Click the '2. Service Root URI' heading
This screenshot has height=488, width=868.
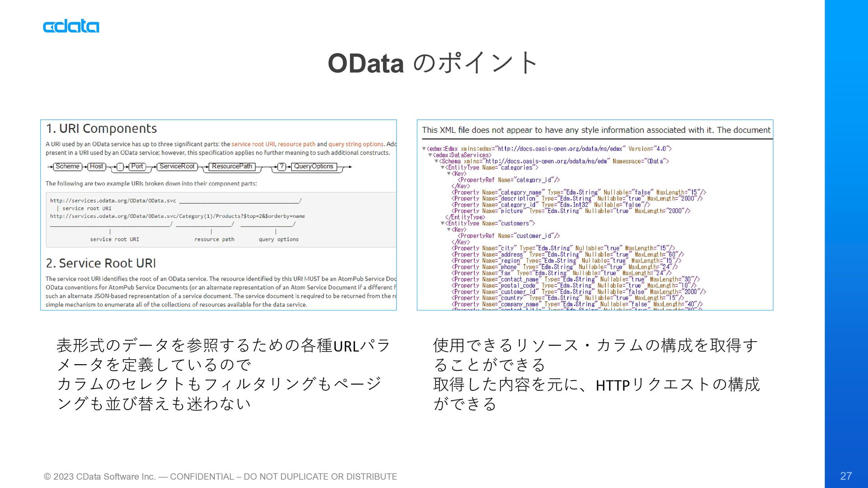click(101, 263)
